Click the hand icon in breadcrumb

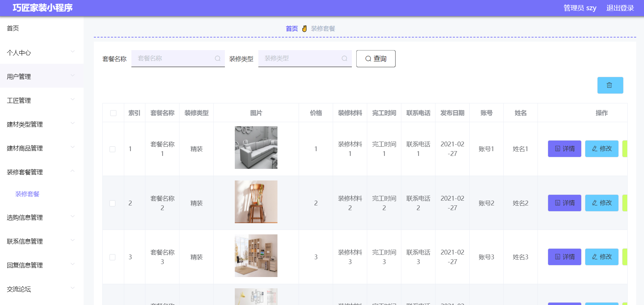click(304, 29)
